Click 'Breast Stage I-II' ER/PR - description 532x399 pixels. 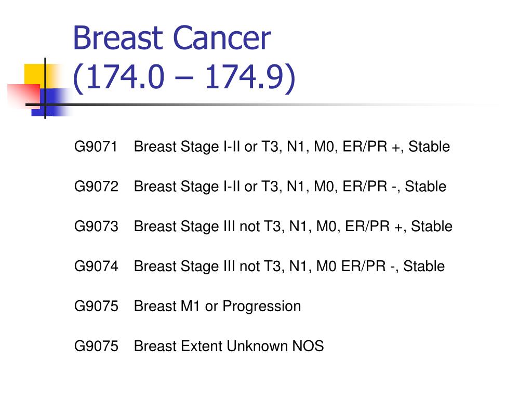coord(290,187)
